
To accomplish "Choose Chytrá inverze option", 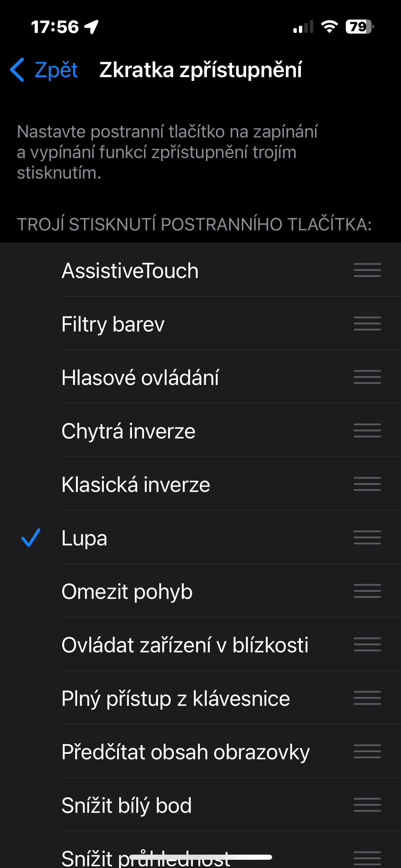I will click(129, 431).
